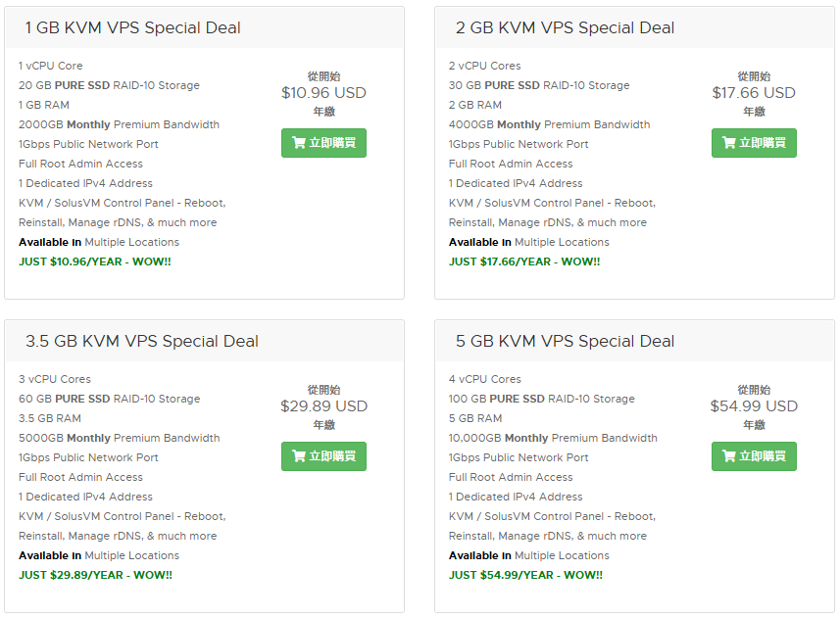Image resolution: width=840 pixels, height=618 pixels.
Task: Select the 1 GB KVM VPS Special Deal heading
Action: [133, 27]
